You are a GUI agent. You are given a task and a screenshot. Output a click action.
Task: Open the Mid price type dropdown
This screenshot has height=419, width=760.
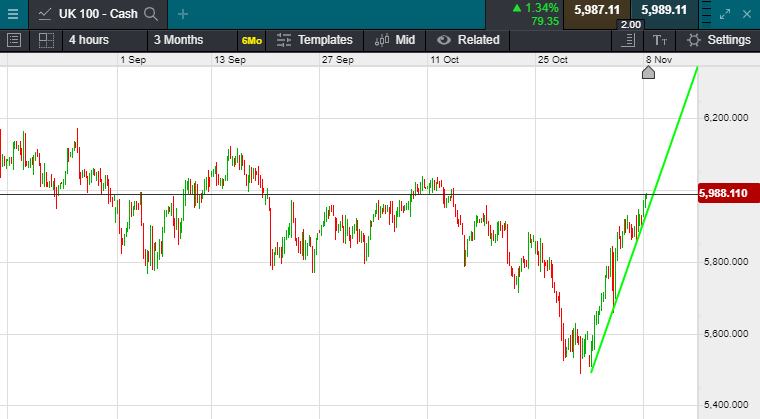(x=395, y=40)
